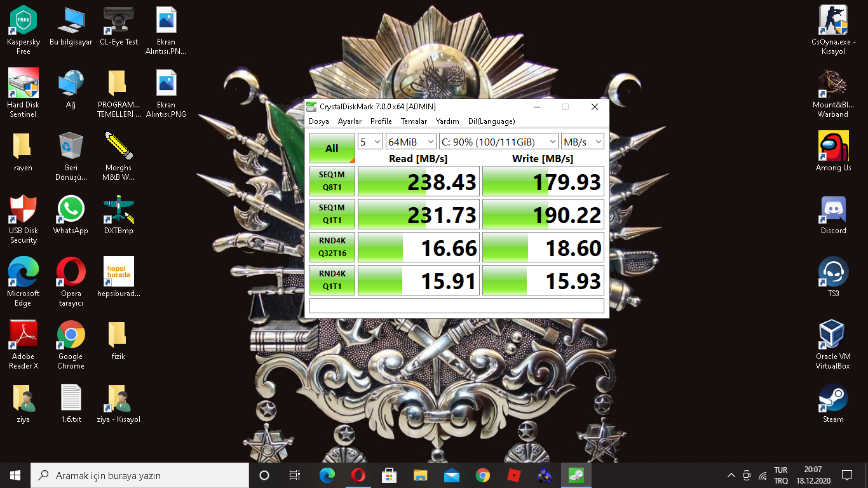868x488 pixels.
Task: Open the 1.6.txt file
Action: 71,403
